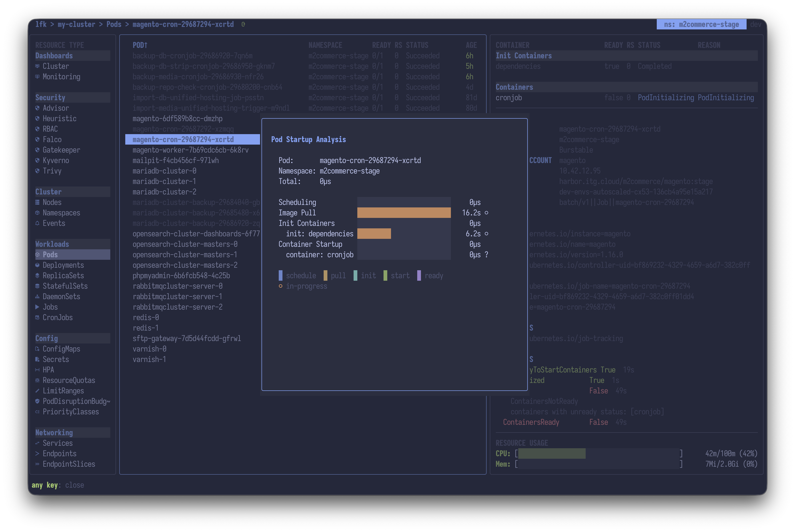Click the LimitRanges icon
Screen dimensions: 795x532
(37, 391)
